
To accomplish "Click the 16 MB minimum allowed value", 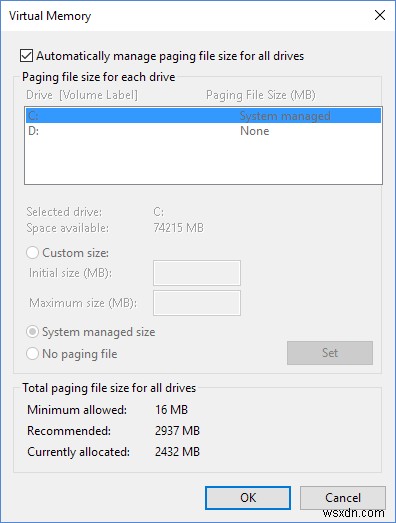I will coord(171,410).
